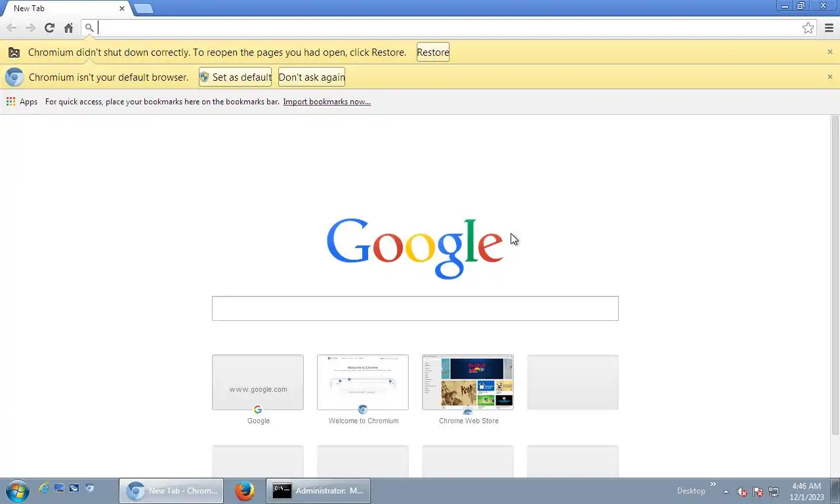Open Firefox from the taskbar
Viewport: 840px width, 504px height.
[x=245, y=491]
